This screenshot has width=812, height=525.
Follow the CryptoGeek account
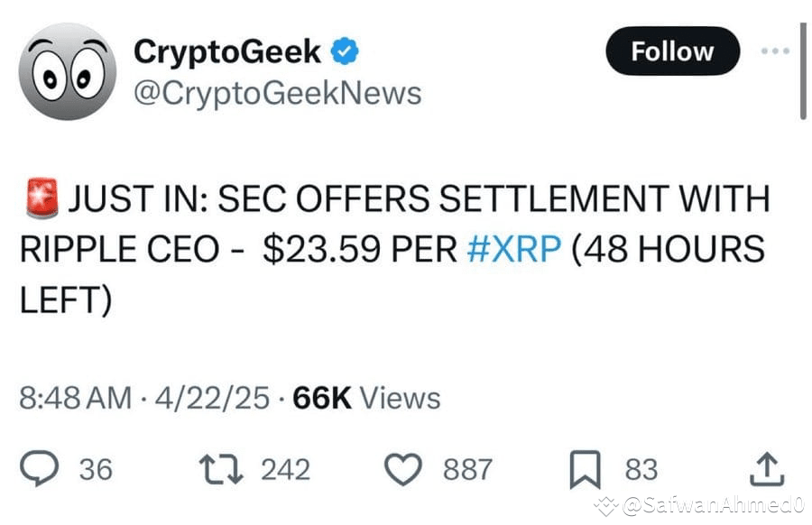point(671,51)
